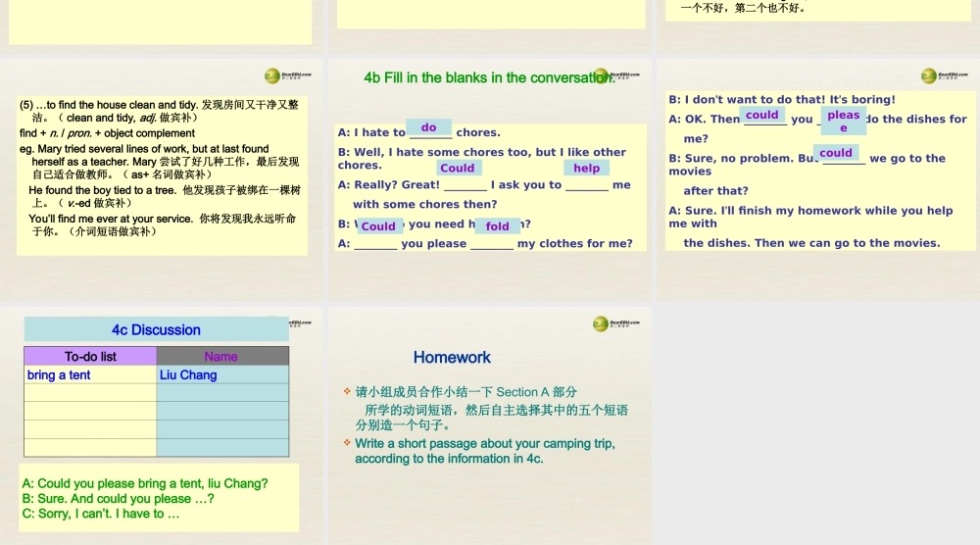Click the 'do' answer box before 'chores'

[429, 127]
